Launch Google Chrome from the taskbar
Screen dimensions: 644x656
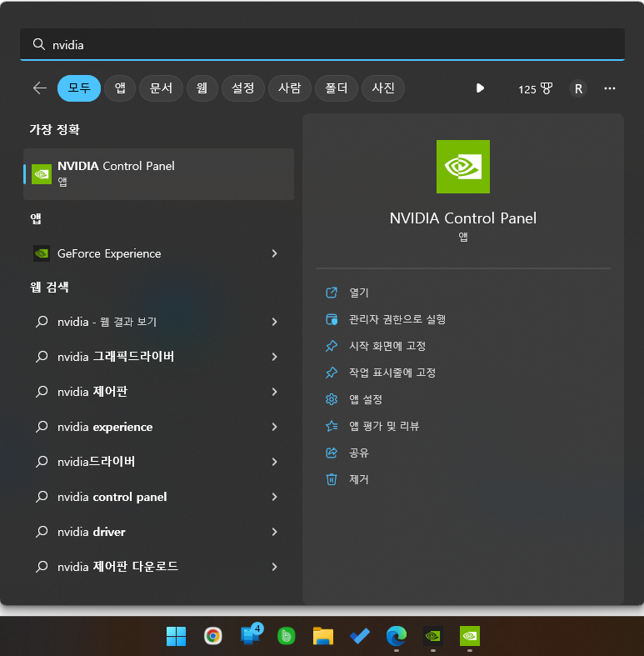pyautogui.click(x=212, y=636)
